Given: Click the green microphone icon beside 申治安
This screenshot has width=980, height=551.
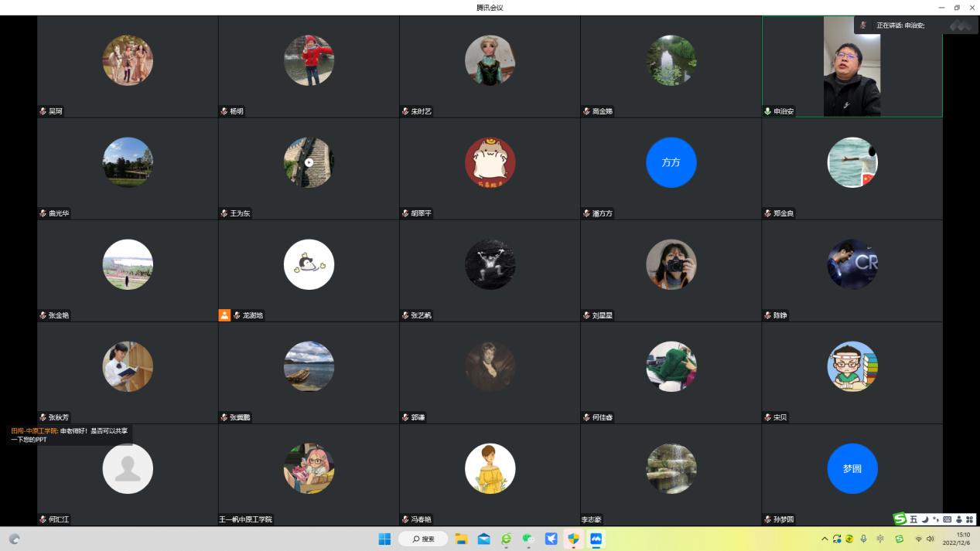Looking at the screenshot, I should 768,111.
